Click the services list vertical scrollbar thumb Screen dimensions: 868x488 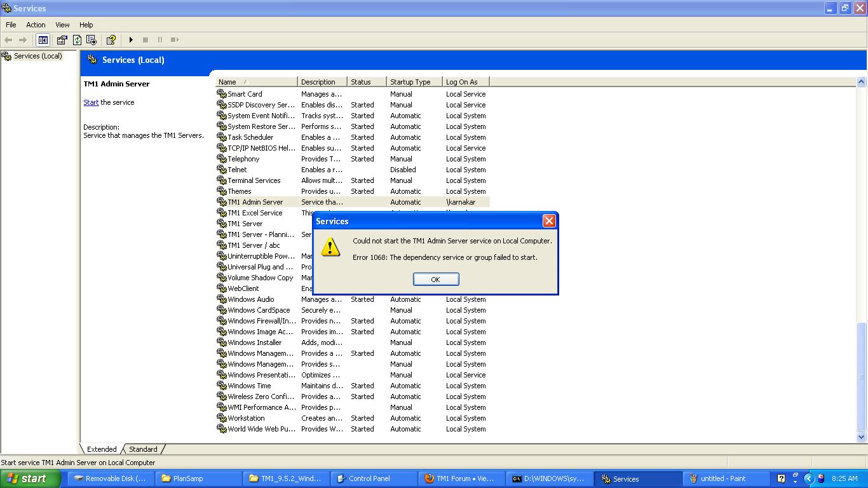click(862, 376)
